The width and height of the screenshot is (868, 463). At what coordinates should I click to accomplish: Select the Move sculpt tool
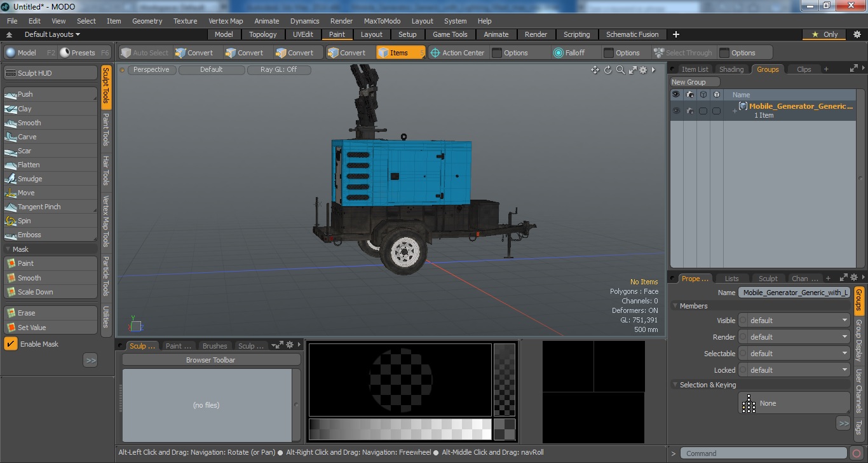pyautogui.click(x=50, y=193)
